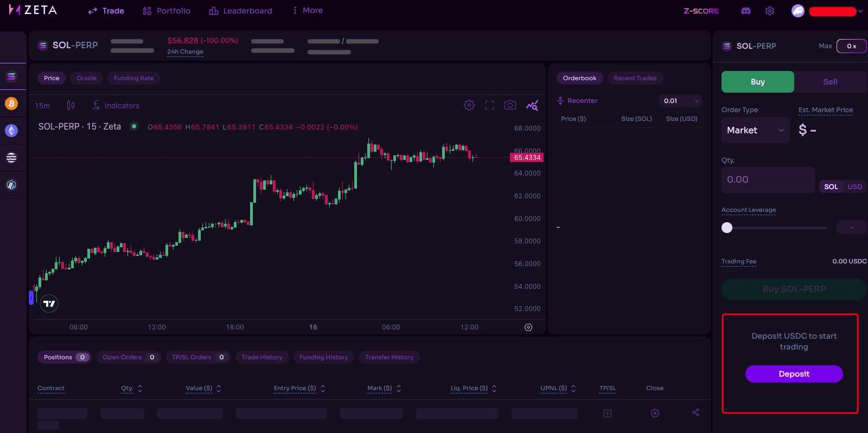The height and width of the screenshot is (433, 868).
Task: Take chart snapshot with camera icon
Action: [x=510, y=105]
